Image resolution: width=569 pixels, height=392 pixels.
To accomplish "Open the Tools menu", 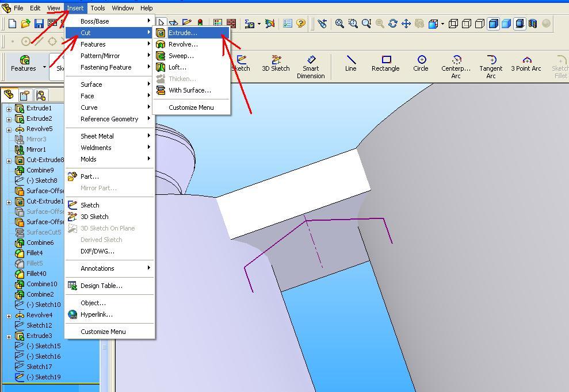I will coord(97,8).
